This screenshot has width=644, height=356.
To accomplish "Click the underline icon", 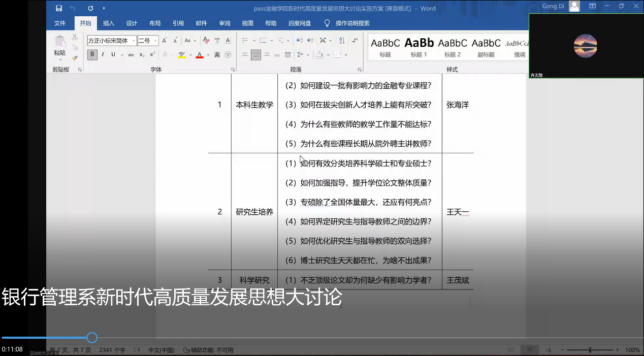I will 113,54.
